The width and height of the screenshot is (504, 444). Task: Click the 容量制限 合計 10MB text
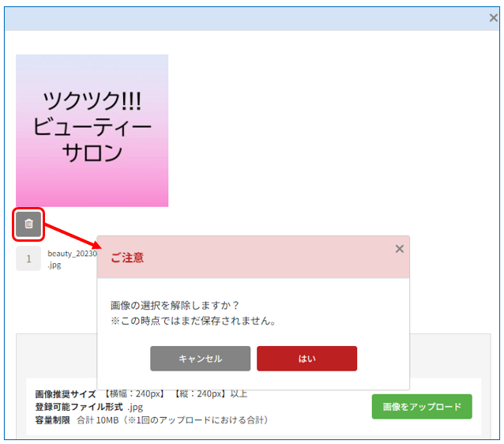tap(77, 420)
